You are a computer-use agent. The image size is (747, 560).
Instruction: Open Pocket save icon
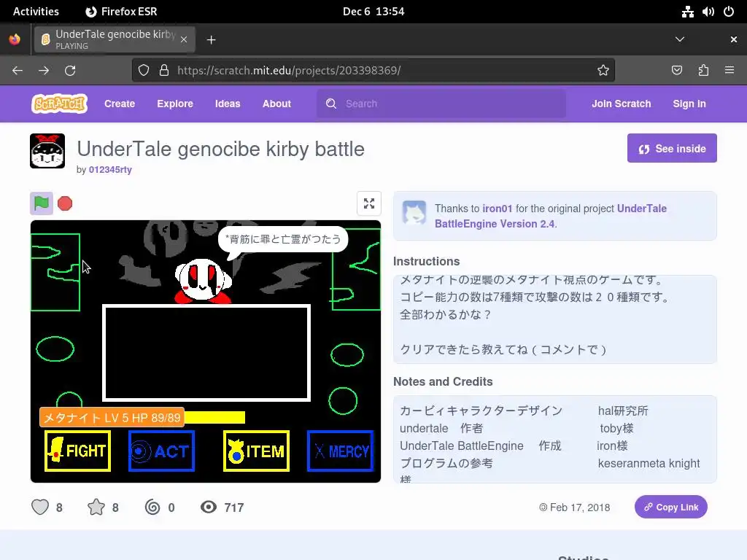coord(676,71)
